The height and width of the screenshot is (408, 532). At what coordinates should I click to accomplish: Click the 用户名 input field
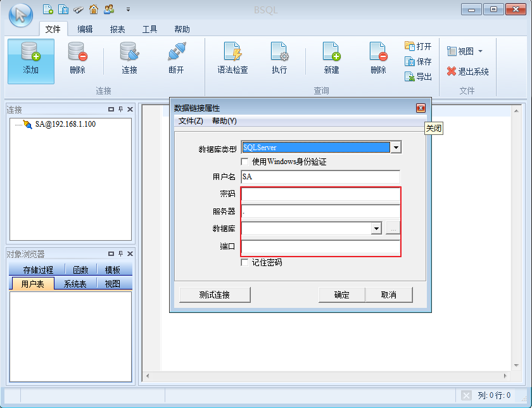tap(320, 177)
